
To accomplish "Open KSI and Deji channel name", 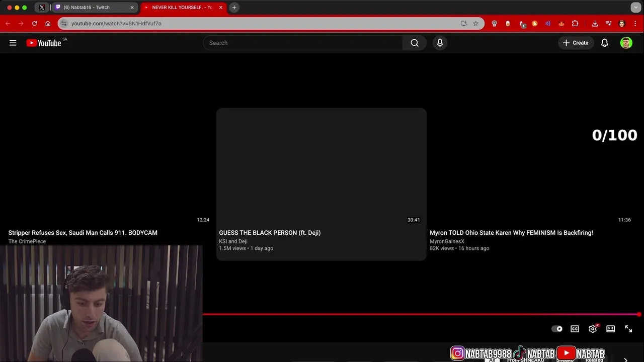I will (x=233, y=241).
